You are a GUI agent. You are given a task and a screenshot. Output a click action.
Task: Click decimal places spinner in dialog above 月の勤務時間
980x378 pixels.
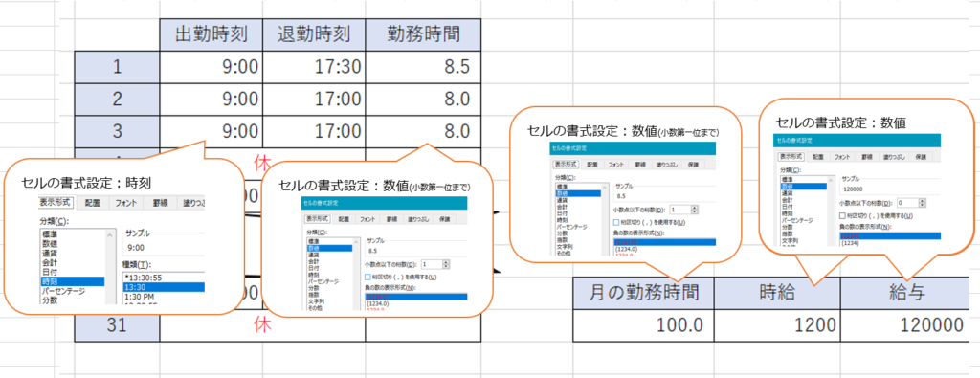(x=694, y=210)
